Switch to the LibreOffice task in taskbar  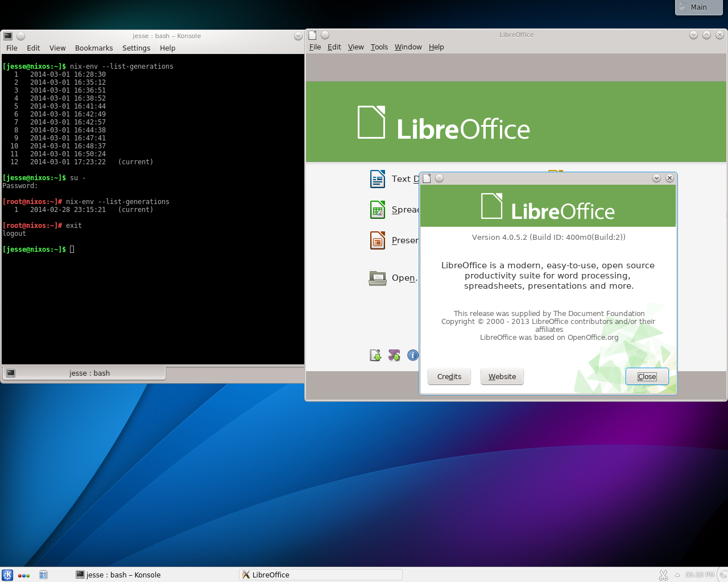(321, 575)
